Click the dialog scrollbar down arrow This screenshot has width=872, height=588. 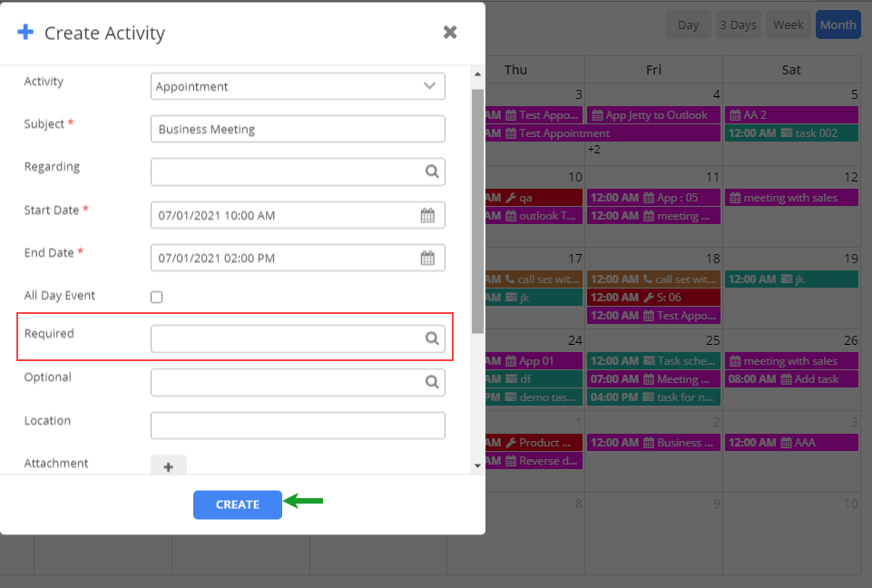point(477,465)
